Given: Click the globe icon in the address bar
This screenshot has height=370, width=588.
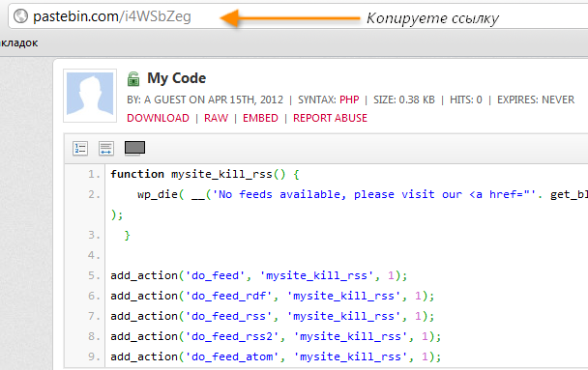Looking at the screenshot, I should pyautogui.click(x=20, y=16).
